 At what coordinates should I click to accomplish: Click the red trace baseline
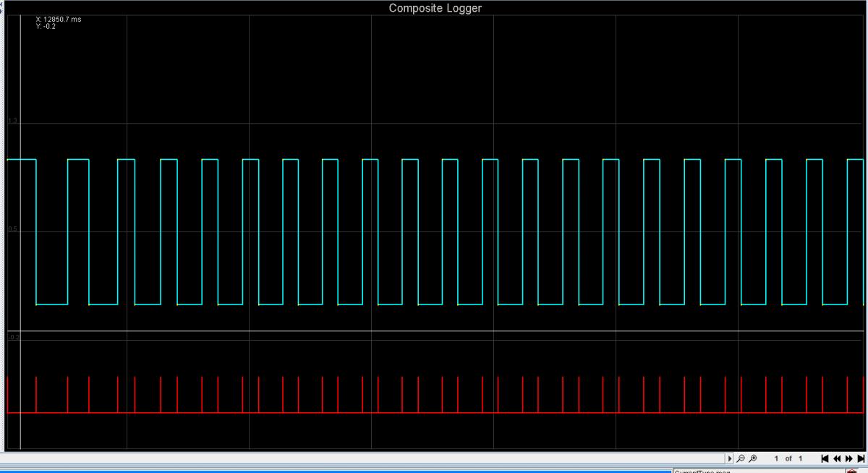[x=434, y=413]
